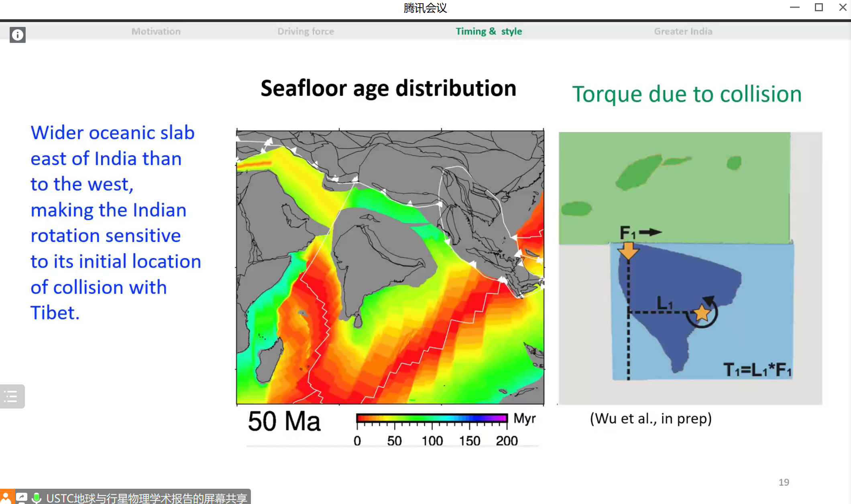
Task: Click the seafloor age map image
Action: tap(390, 267)
